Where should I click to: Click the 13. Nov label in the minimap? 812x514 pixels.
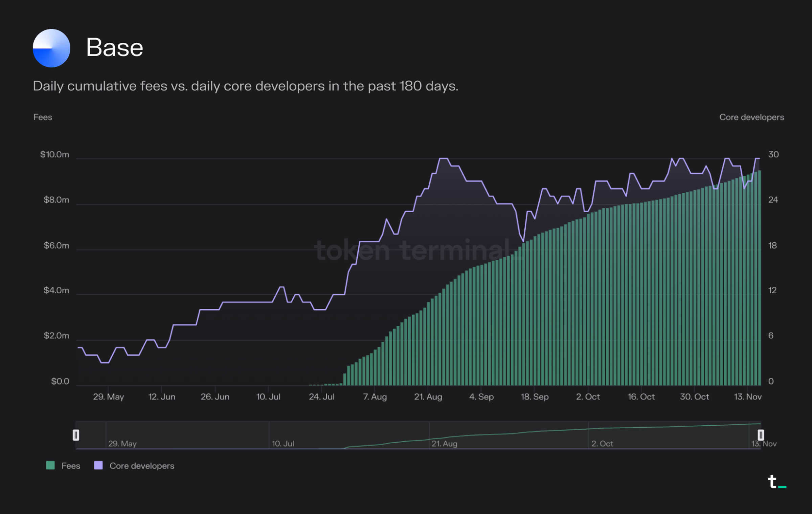pos(765,444)
